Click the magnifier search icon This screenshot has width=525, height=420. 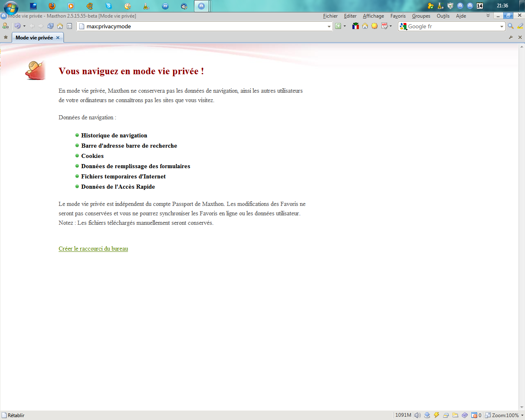coord(511,26)
